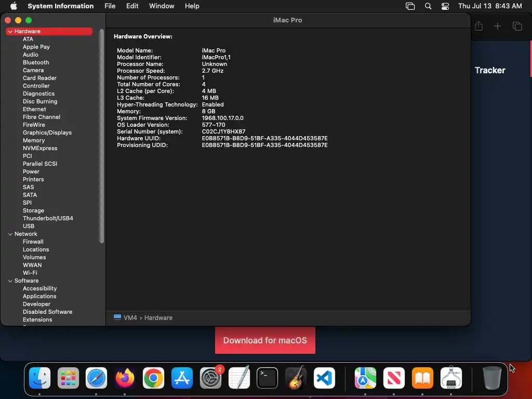The width and height of the screenshot is (532, 399).
Task: Select Audio in the sidebar
Action: (31, 55)
